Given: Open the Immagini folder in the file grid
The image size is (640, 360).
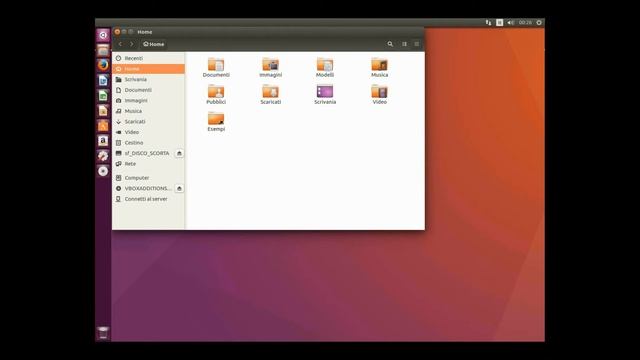Looking at the screenshot, I should [270, 67].
